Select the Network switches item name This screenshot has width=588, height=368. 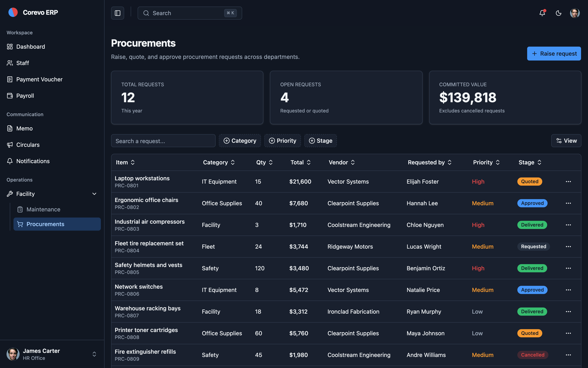138,287
